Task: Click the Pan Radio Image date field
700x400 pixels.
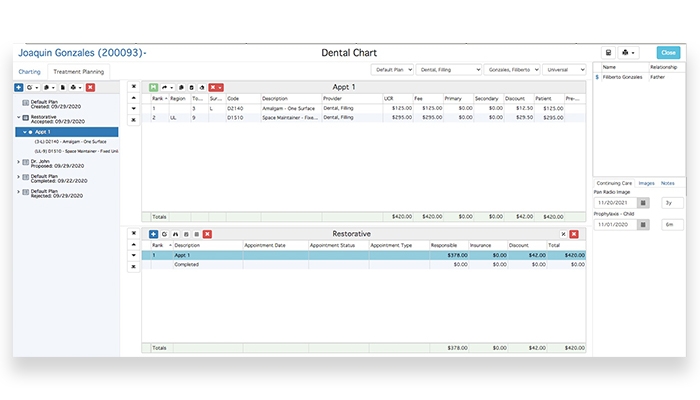Action: click(x=614, y=202)
